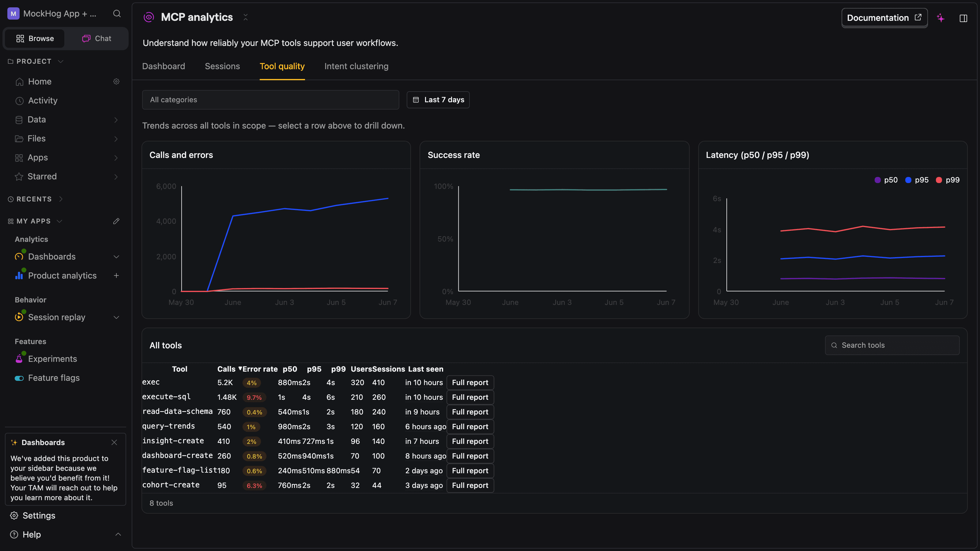Click the Session replay play icon
The height and width of the screenshot is (551, 980).
19,317
